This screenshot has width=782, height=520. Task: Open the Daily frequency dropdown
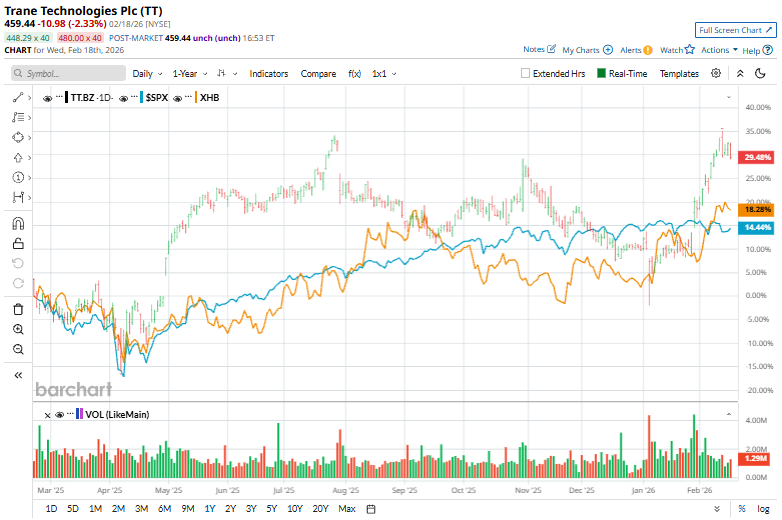(x=147, y=74)
